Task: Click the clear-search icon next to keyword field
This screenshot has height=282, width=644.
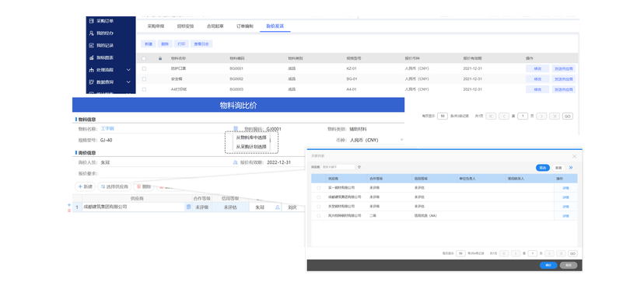Action: point(359,167)
